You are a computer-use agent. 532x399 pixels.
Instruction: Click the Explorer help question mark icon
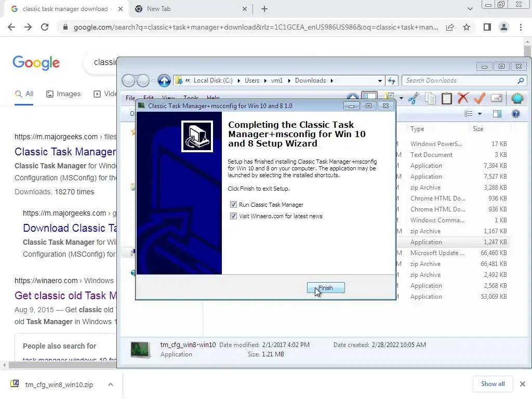516,114
